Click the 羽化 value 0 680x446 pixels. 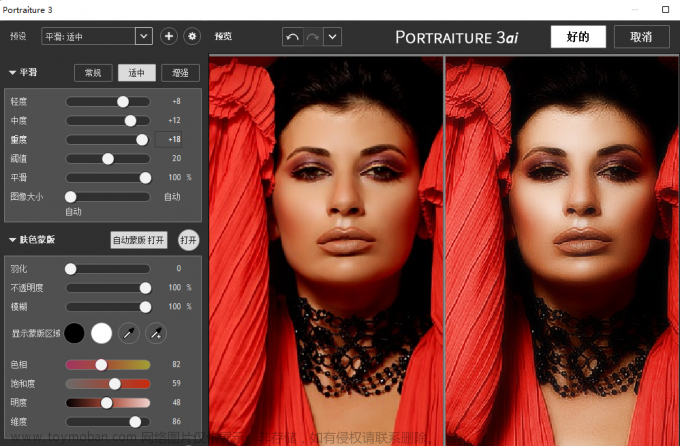click(x=179, y=269)
